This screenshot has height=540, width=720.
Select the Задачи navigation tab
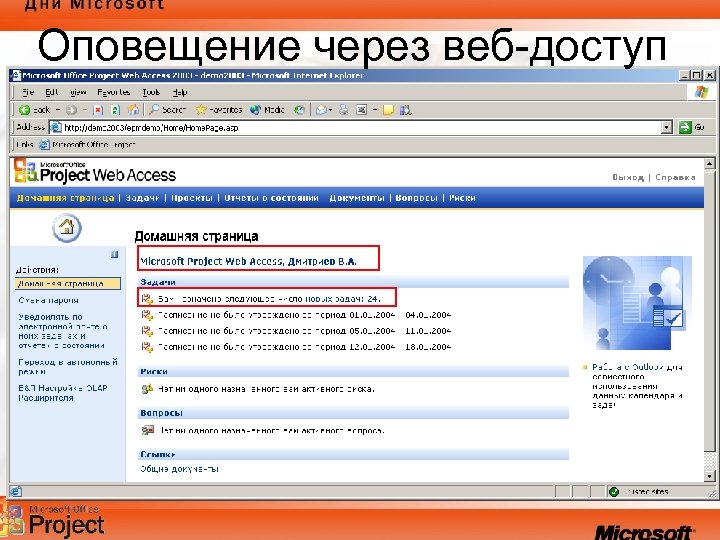point(142,198)
